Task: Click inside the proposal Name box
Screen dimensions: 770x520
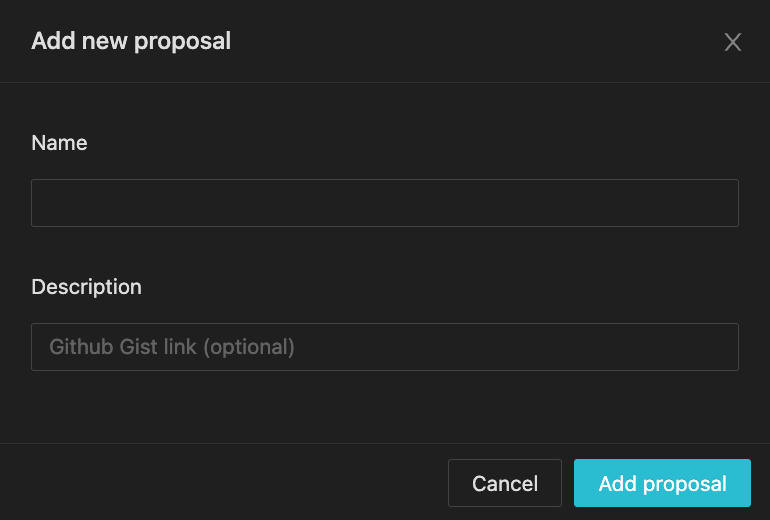Action: (385, 203)
